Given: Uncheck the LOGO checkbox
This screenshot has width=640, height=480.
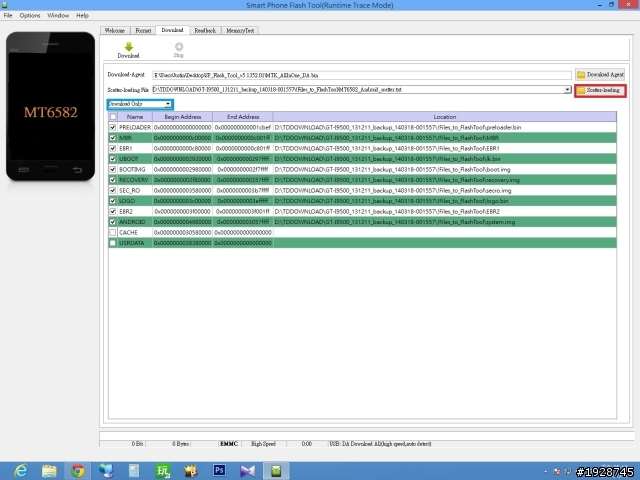Looking at the screenshot, I should (x=113, y=201).
